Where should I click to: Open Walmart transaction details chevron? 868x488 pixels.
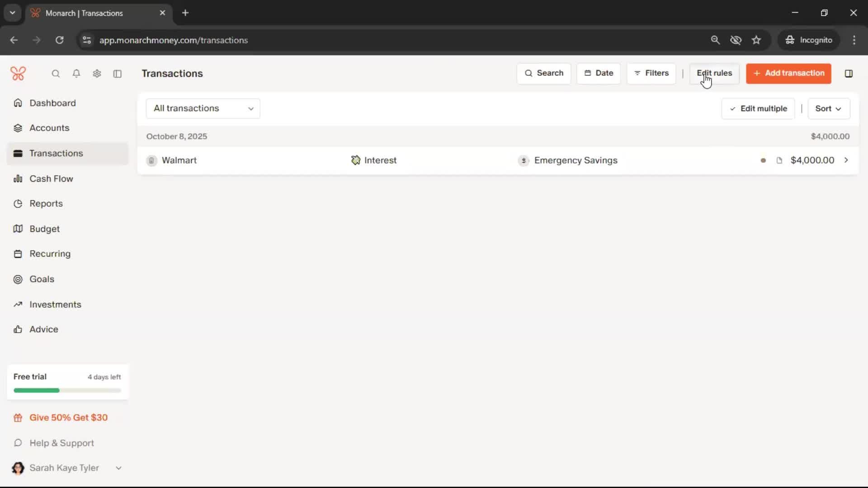pos(846,160)
